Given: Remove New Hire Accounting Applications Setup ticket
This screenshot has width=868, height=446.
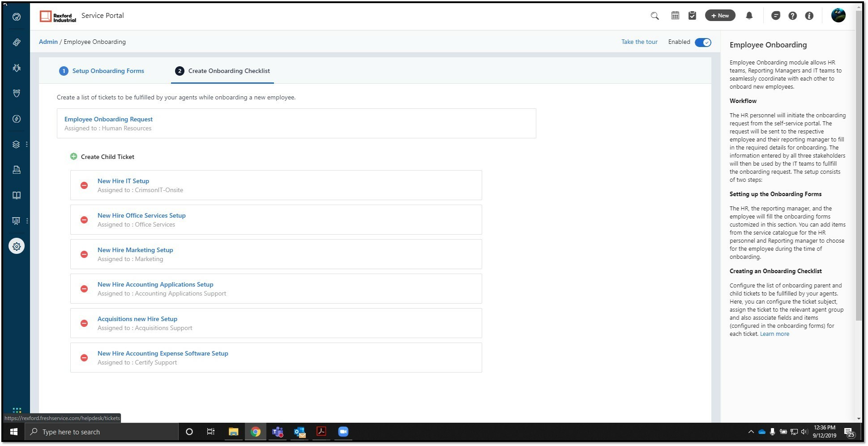Looking at the screenshot, I should point(84,289).
